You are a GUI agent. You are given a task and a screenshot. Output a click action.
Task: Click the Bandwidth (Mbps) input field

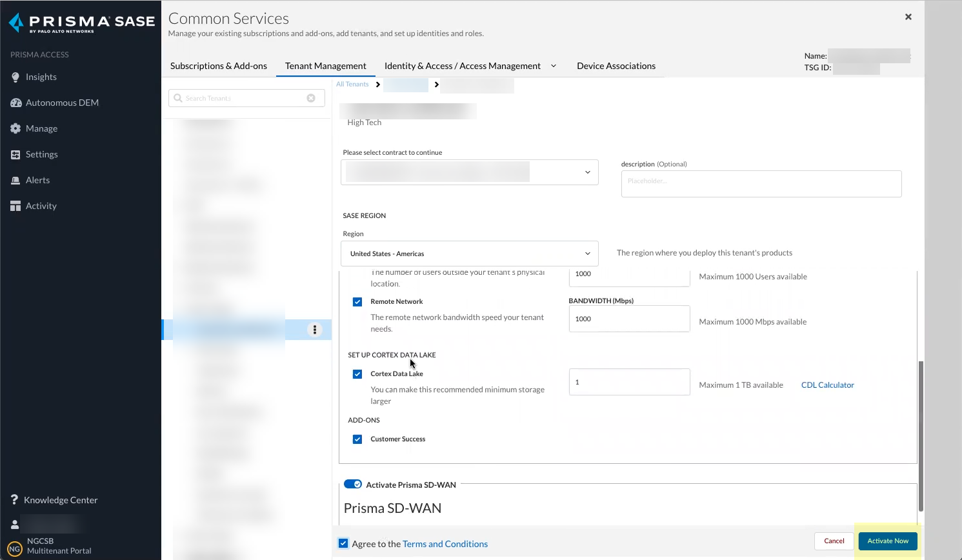click(x=628, y=319)
